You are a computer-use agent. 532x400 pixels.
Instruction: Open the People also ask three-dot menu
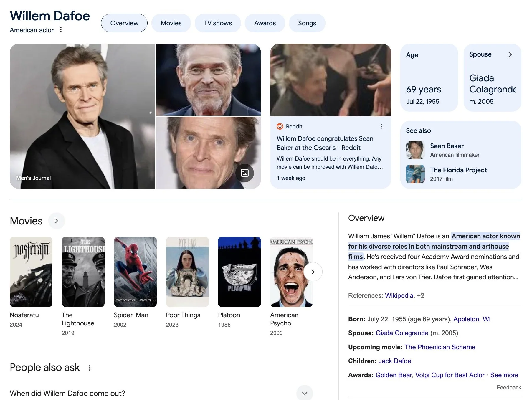[90, 368]
